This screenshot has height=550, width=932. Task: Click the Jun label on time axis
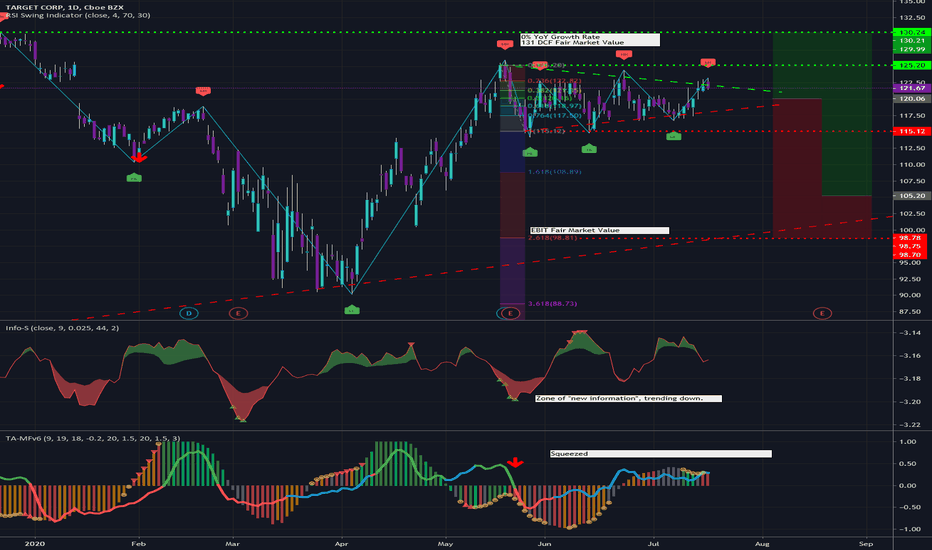pyautogui.click(x=544, y=543)
